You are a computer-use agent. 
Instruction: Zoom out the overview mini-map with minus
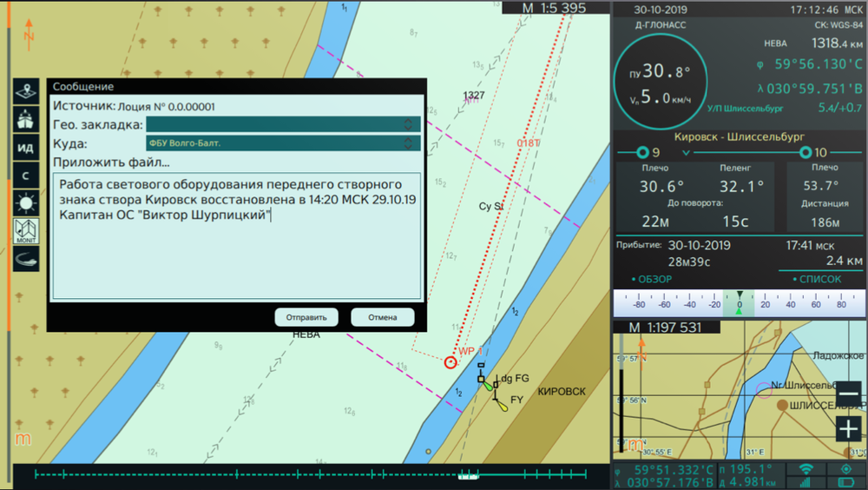pyautogui.click(x=848, y=394)
